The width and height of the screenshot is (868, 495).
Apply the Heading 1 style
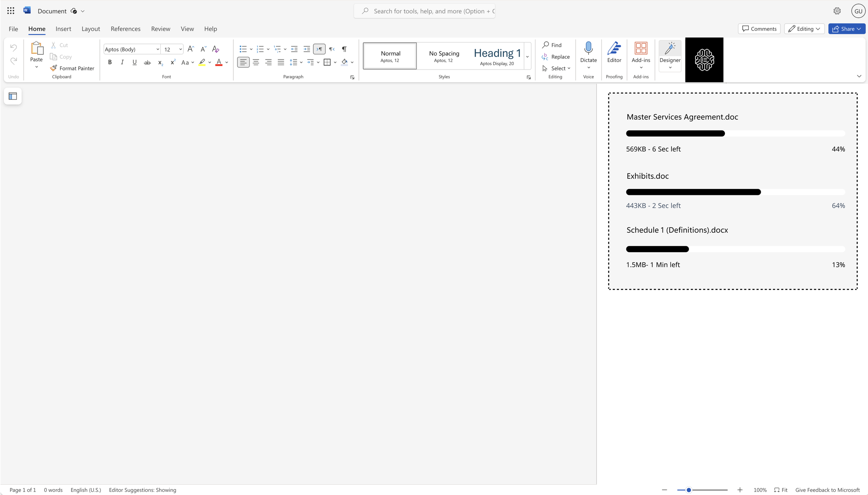coord(497,56)
